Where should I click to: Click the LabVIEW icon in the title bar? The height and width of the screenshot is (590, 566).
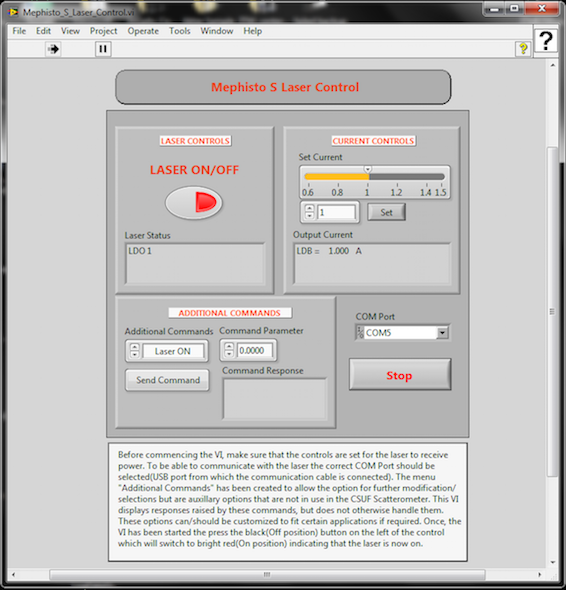pyautogui.click(x=13, y=12)
